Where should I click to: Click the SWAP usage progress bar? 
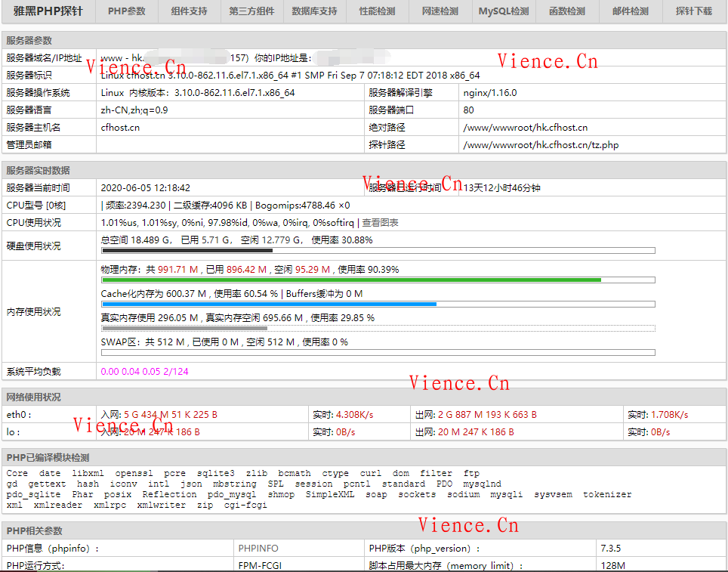pyautogui.click(x=378, y=352)
